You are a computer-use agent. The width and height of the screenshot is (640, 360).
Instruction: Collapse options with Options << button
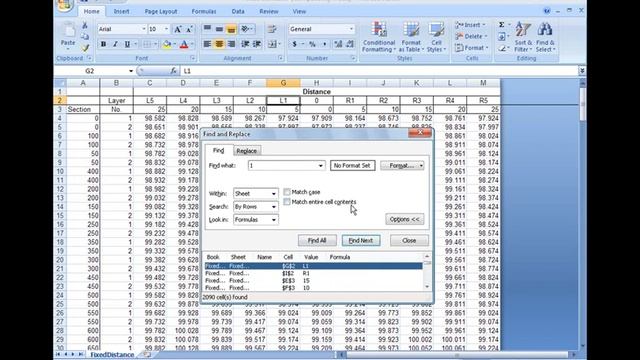404,219
